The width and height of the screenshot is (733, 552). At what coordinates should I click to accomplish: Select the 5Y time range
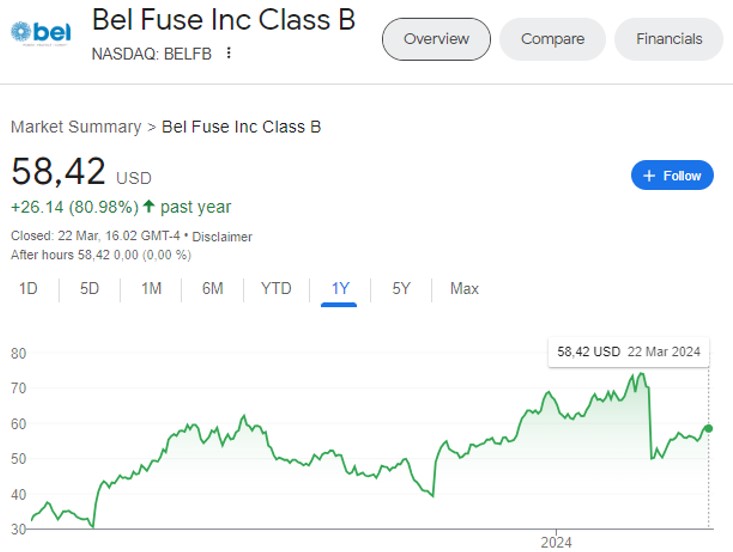click(401, 288)
